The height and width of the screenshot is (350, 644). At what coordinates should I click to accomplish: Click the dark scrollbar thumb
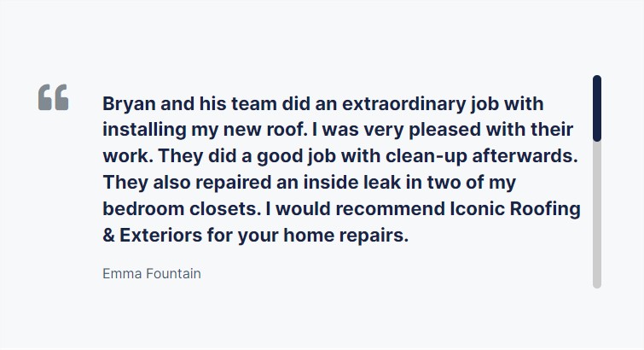pyautogui.click(x=597, y=108)
